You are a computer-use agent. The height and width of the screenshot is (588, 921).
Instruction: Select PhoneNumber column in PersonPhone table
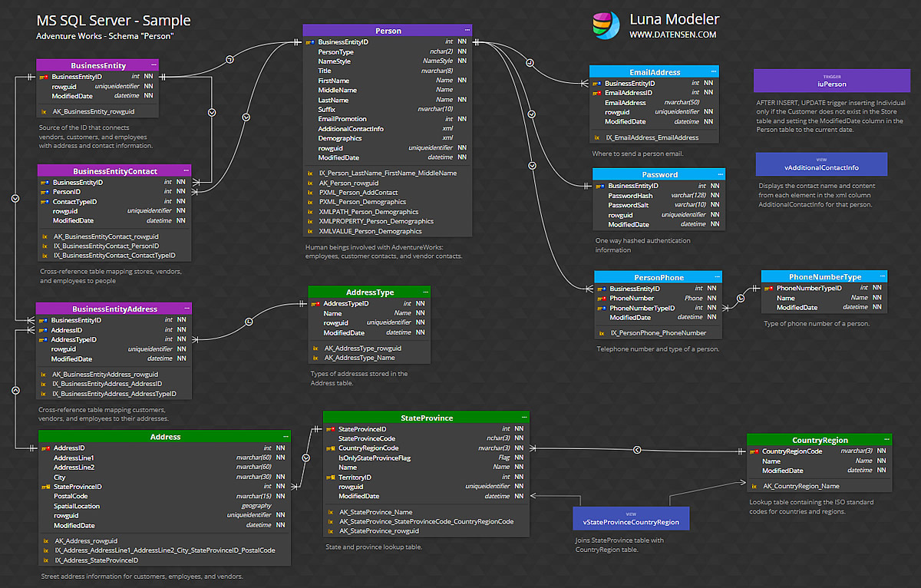click(x=659, y=298)
